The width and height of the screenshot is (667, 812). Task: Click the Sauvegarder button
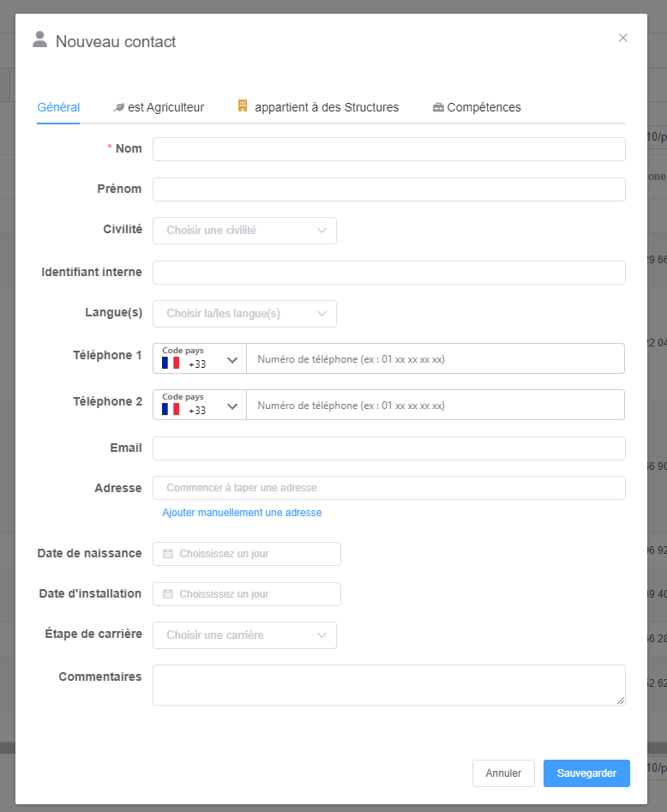pyautogui.click(x=586, y=773)
